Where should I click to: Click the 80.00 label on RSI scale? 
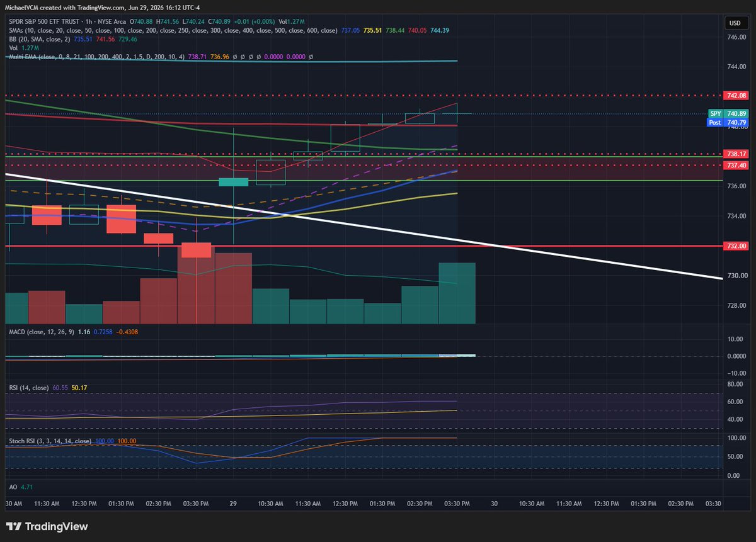click(736, 383)
